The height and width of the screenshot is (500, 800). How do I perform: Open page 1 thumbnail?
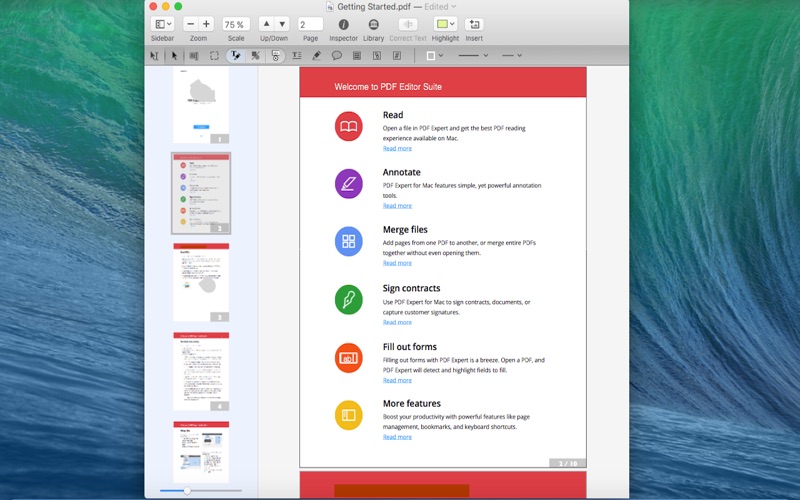201,105
